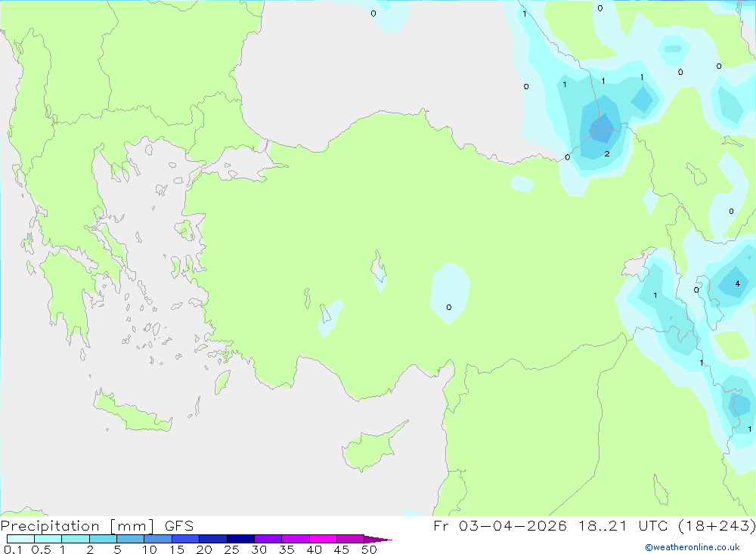This screenshot has height=554, width=756.
Task: Click the legend scale label "0.1"
Action: tap(13, 549)
